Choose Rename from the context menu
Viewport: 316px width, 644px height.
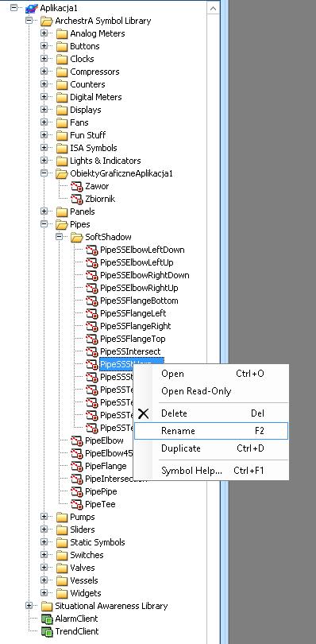coord(211,431)
